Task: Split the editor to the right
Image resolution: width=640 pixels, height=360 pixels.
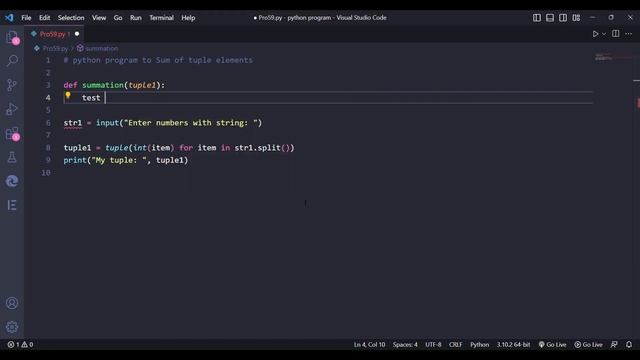Action: [x=616, y=33]
